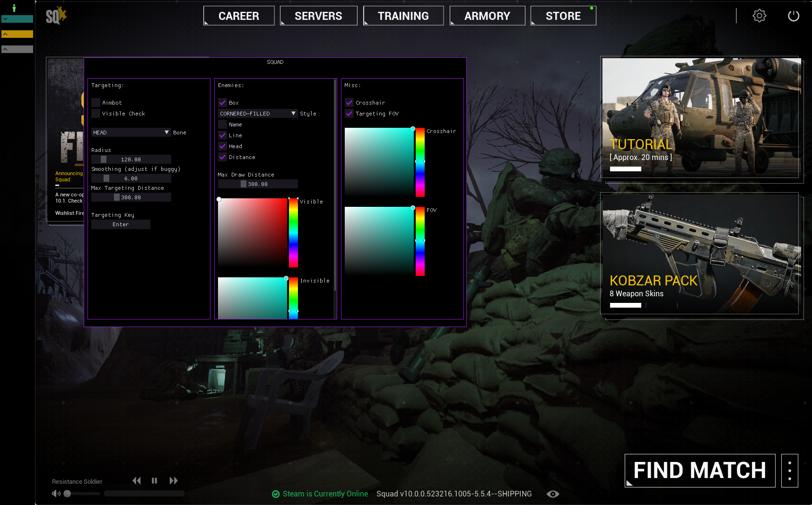Expand the CORNERED-FILLED Style dropdown
812x505 pixels.
click(x=257, y=114)
